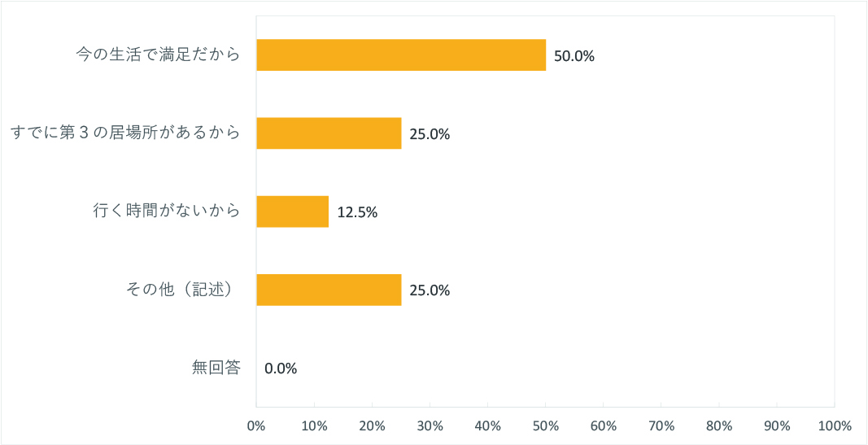Click the 無回答 category label
This screenshot has width=868, height=445.
pyautogui.click(x=216, y=368)
